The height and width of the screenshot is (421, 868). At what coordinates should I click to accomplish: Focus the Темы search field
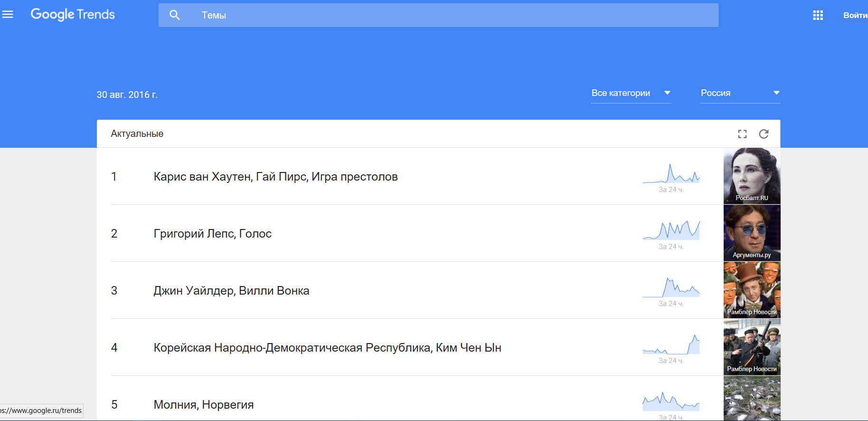438,15
